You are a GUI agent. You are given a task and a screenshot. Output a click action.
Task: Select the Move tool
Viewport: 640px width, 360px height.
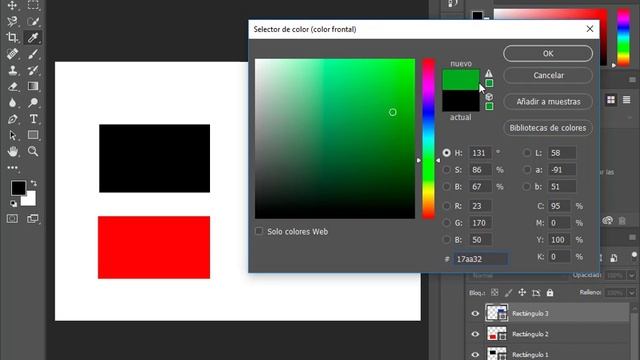coord(12,5)
